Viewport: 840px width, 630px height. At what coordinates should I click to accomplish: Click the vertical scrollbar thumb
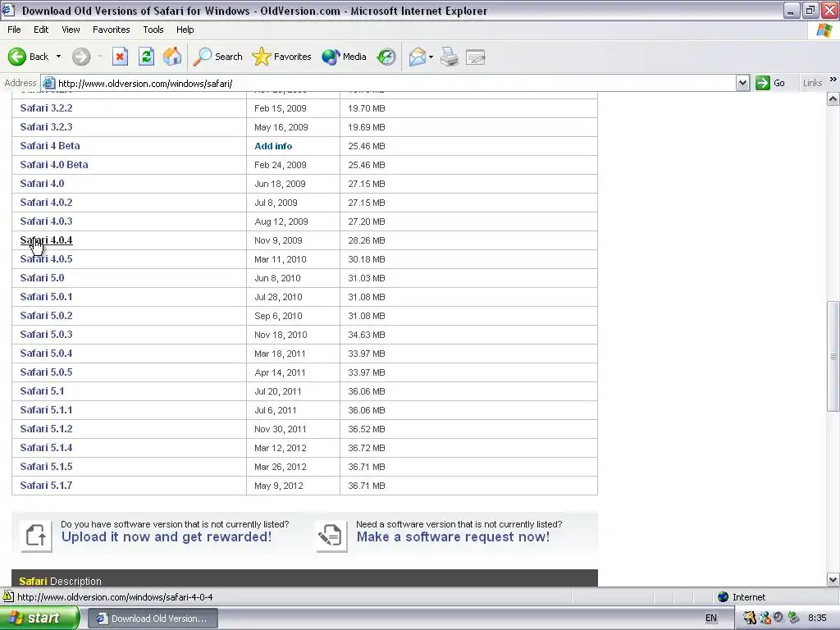tap(833, 356)
